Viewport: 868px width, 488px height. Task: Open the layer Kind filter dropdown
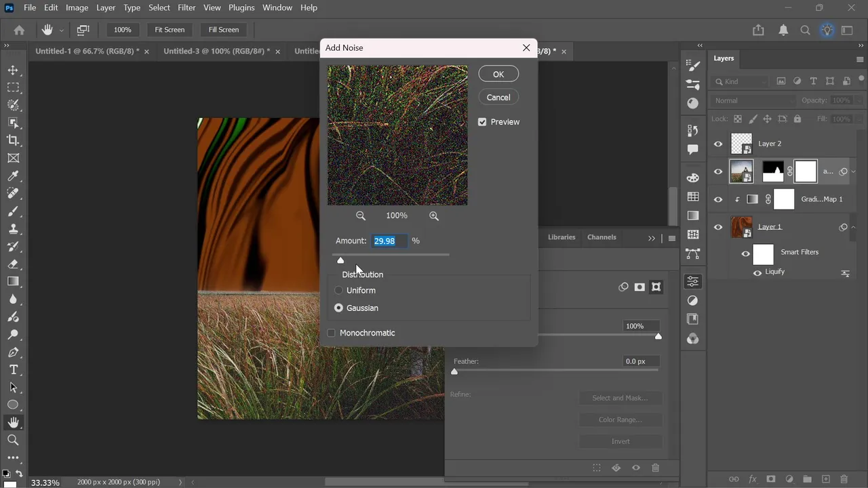pos(741,81)
